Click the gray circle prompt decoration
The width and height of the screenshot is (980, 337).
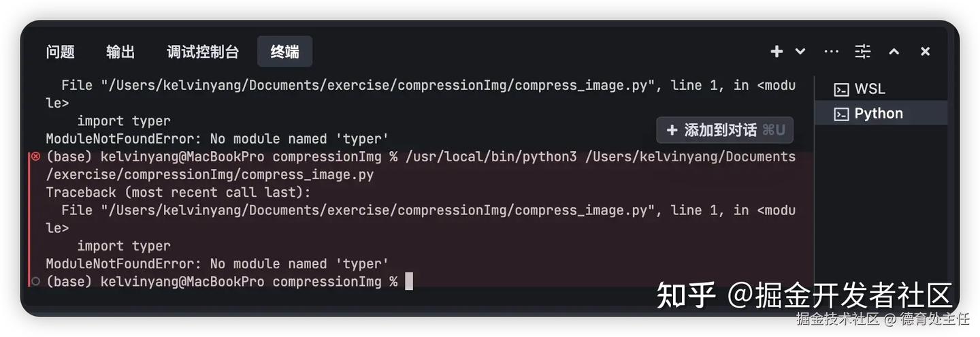tap(35, 281)
